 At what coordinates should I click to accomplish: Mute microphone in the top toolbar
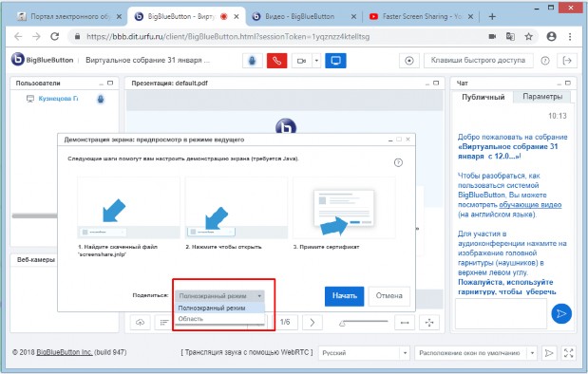coord(252,61)
